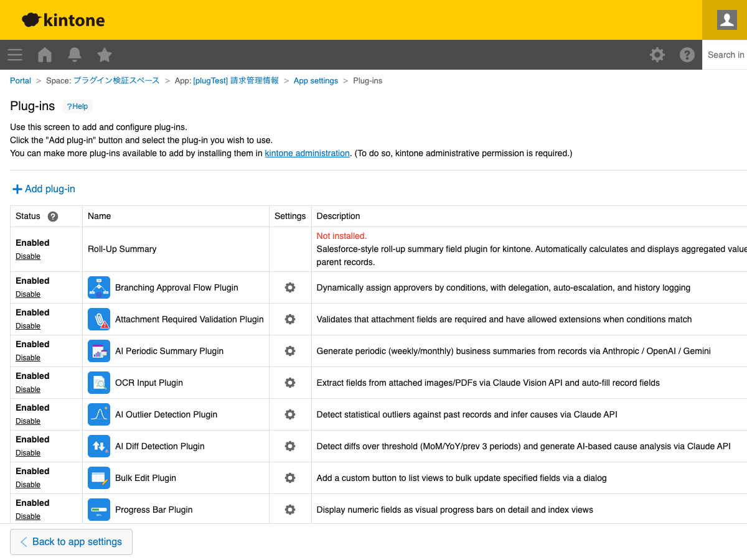Click the Add plug-in button
The width and height of the screenshot is (747, 560).
tap(44, 189)
